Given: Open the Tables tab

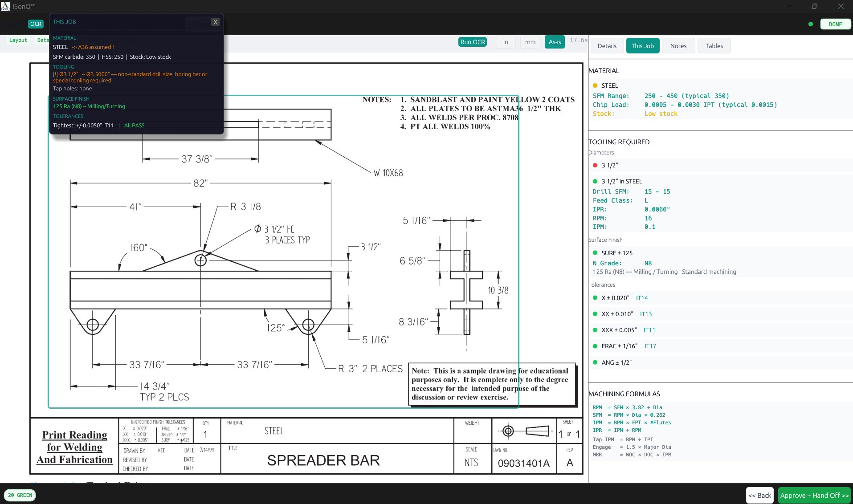Looking at the screenshot, I should [x=714, y=45].
